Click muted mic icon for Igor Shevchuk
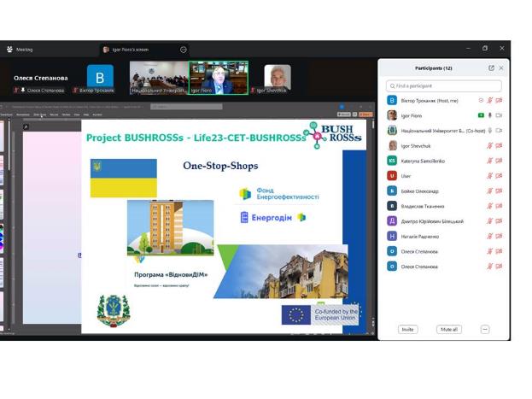 [x=490, y=146]
